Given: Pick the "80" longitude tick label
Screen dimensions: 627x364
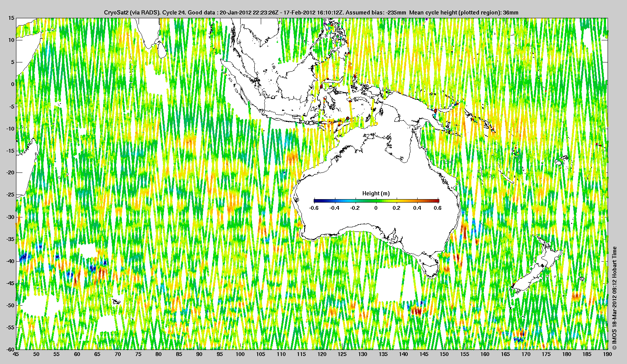Looking at the screenshot, I should point(159,354).
